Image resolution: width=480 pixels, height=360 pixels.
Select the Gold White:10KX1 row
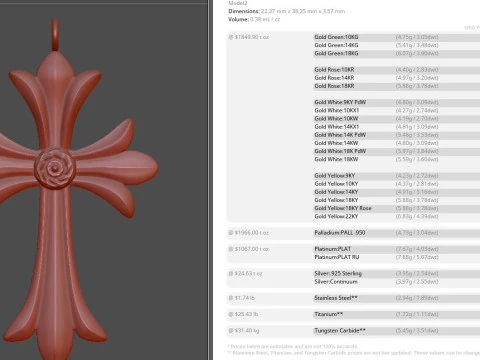pos(397,110)
